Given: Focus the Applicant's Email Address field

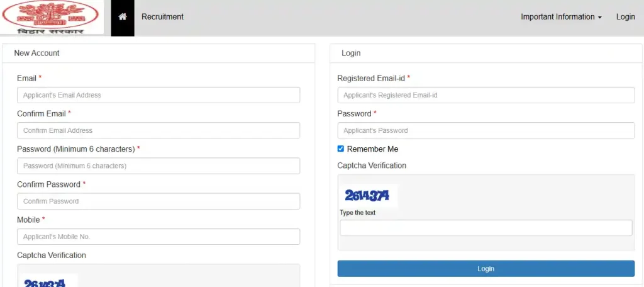Looking at the screenshot, I should coord(158,95).
